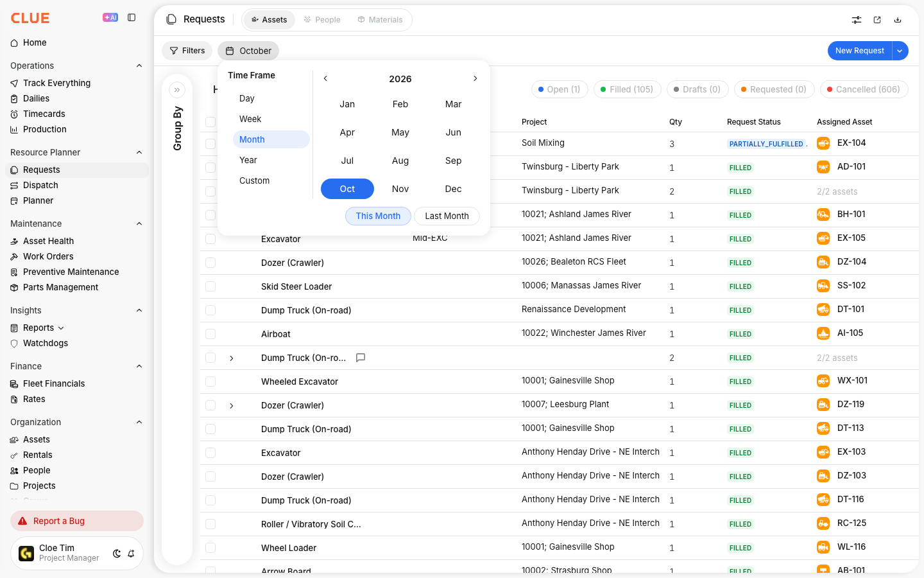Pick Nov in the month grid
This screenshot has width=924, height=578.
[x=400, y=189]
